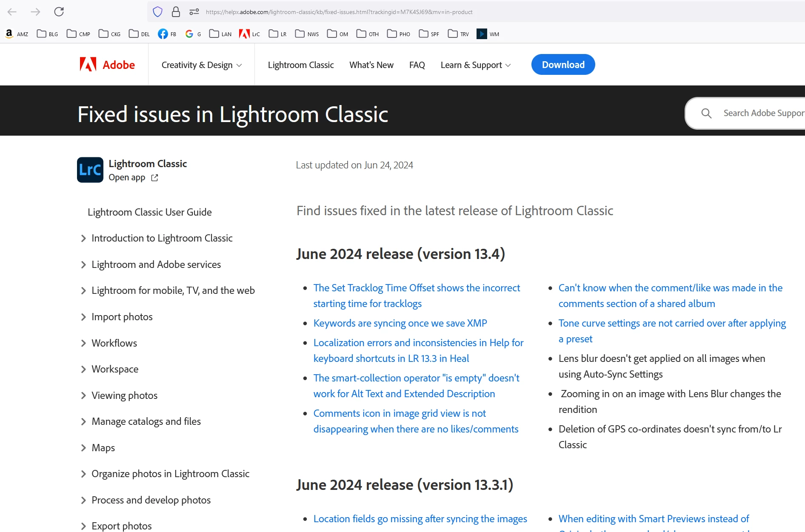Open Location fields go missing link
Viewport: 805px width, 532px height.
pos(420,519)
